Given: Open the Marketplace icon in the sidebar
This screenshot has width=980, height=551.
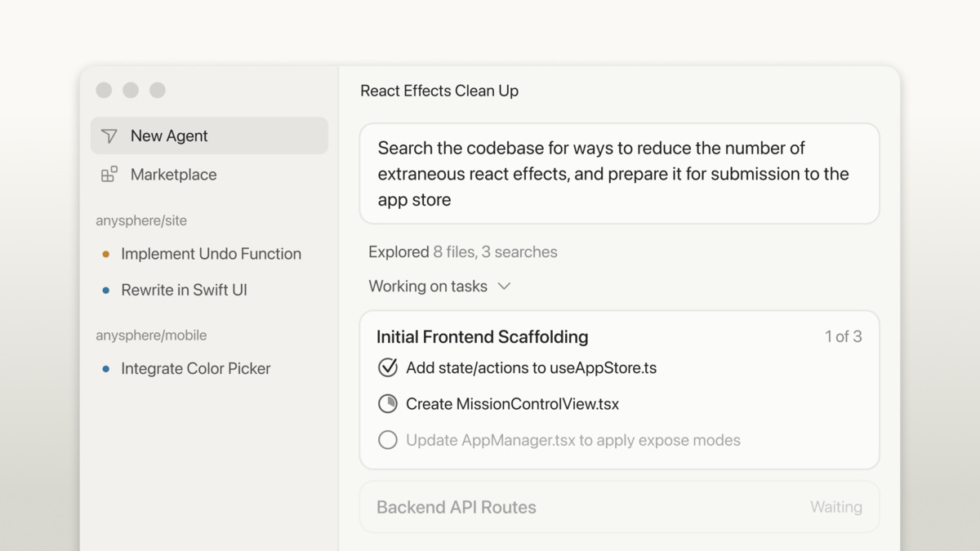Looking at the screenshot, I should (x=109, y=174).
